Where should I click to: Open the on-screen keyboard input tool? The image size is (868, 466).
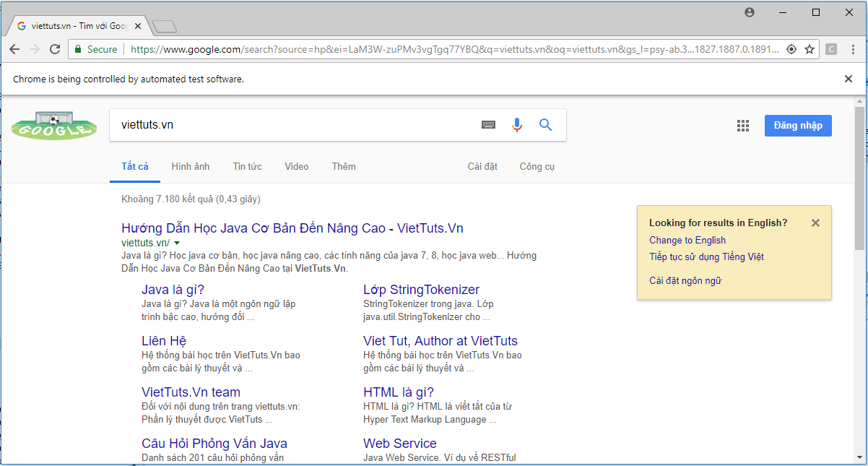(x=488, y=125)
